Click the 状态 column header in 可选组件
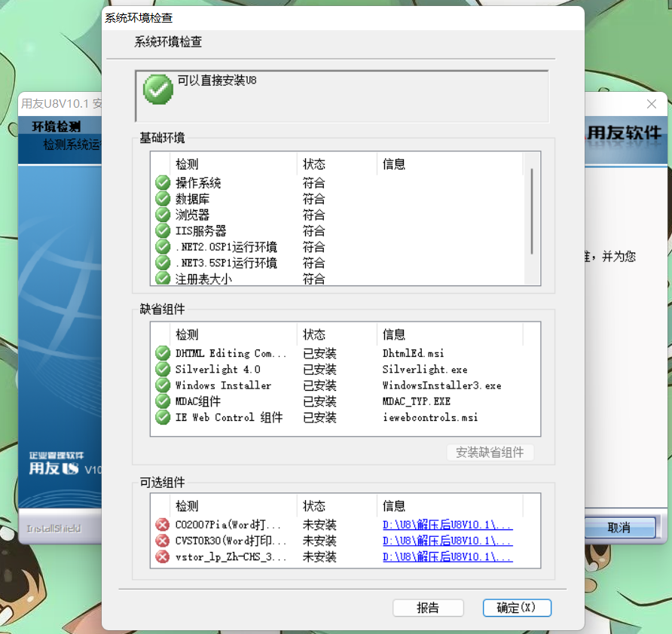This screenshot has width=672, height=634. click(x=337, y=506)
